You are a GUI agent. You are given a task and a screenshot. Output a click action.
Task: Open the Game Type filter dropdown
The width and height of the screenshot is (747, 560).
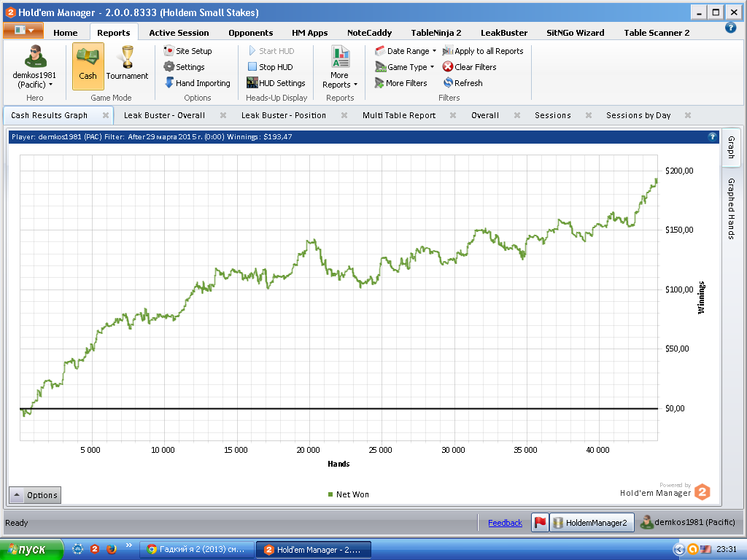click(x=404, y=67)
